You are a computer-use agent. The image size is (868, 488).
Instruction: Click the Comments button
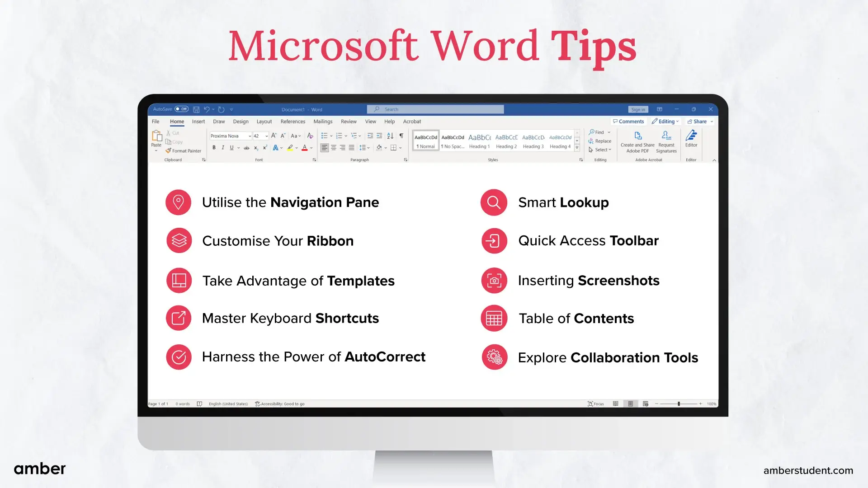tap(628, 122)
